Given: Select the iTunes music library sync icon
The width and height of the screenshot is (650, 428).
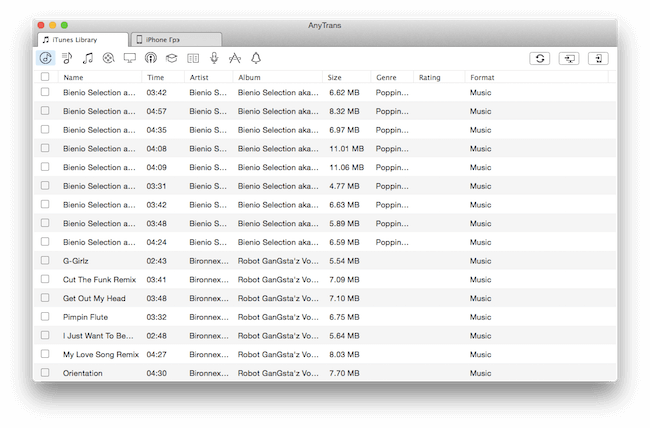Looking at the screenshot, I should coord(46,58).
